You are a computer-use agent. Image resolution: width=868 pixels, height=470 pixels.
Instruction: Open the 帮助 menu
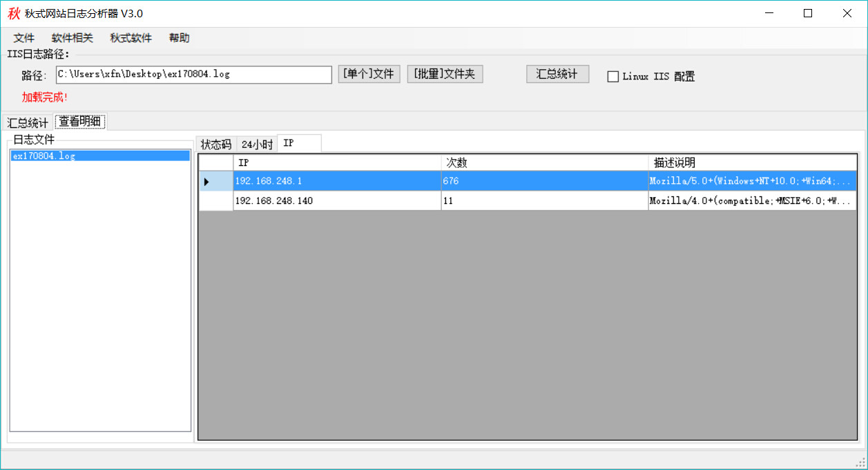(x=180, y=38)
